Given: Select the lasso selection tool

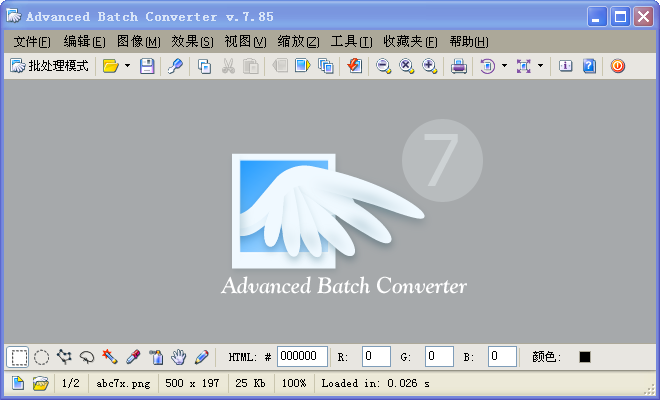Looking at the screenshot, I should click(87, 357).
